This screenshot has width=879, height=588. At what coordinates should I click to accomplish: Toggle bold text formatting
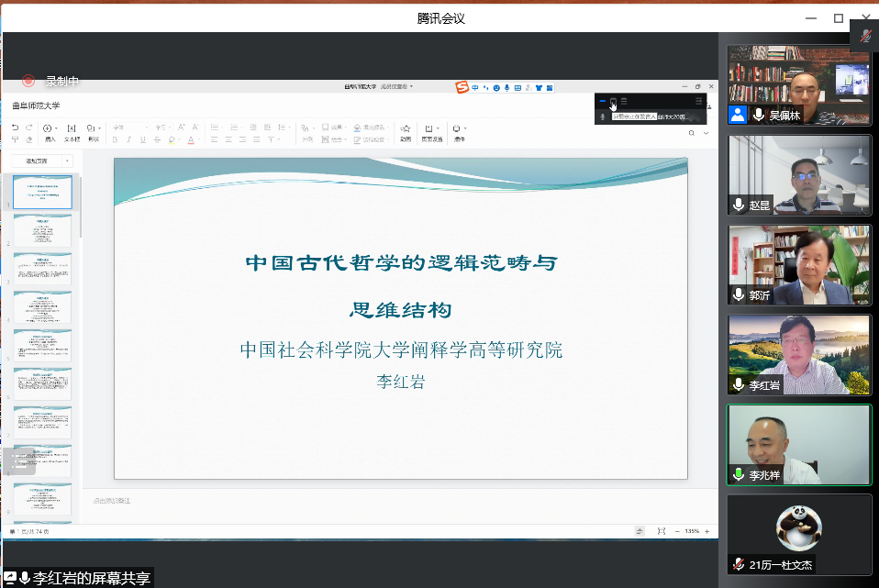coord(115,139)
